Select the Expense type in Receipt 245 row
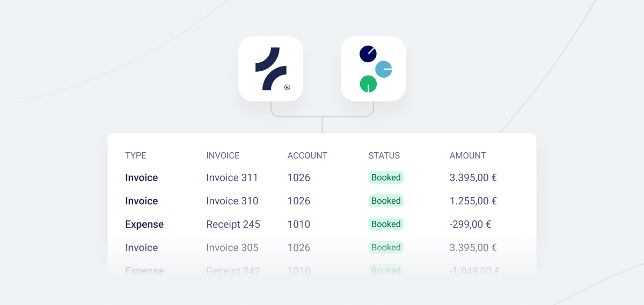644x305 pixels. click(144, 224)
